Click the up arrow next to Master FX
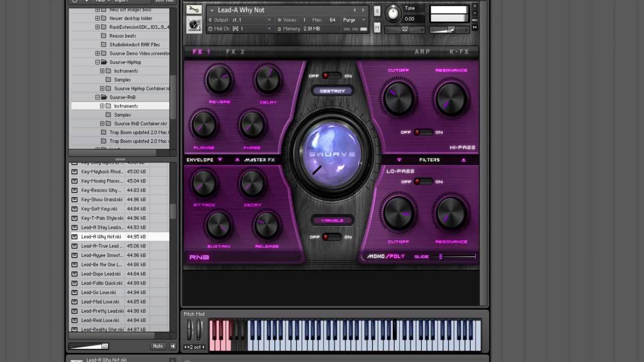This screenshot has height=362, width=644. pos(237,160)
